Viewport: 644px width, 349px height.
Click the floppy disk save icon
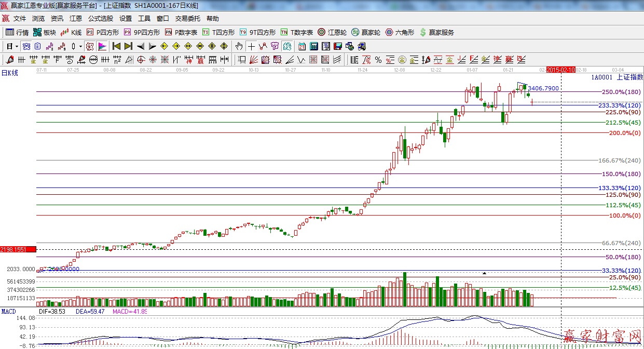[337, 46]
